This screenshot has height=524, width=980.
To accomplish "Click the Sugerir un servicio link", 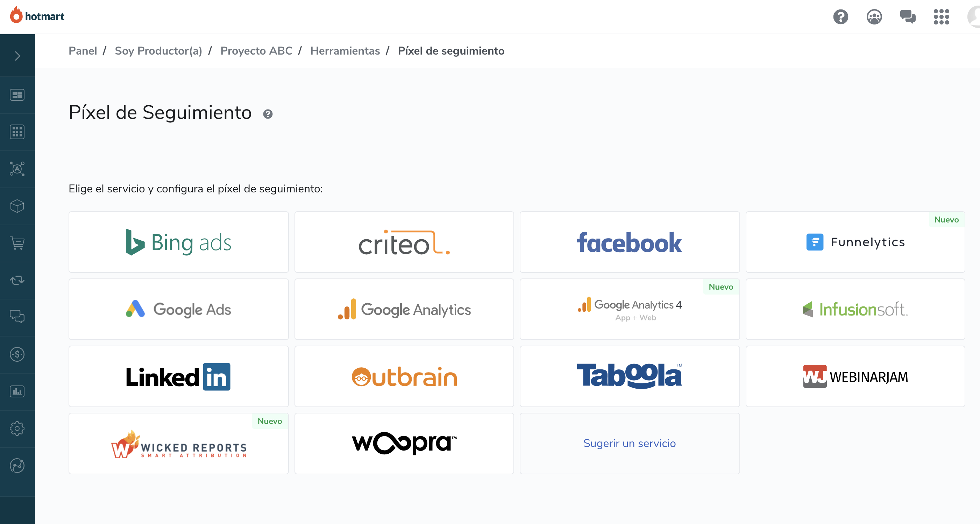I will click(630, 443).
